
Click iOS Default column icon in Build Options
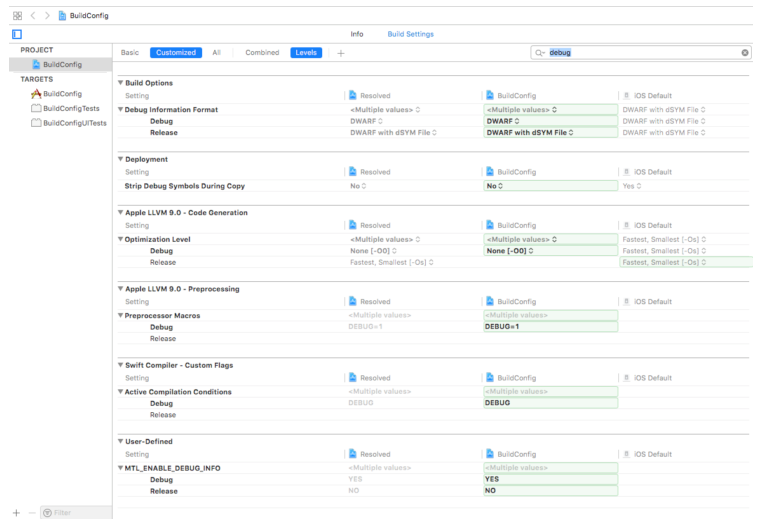[626, 95]
